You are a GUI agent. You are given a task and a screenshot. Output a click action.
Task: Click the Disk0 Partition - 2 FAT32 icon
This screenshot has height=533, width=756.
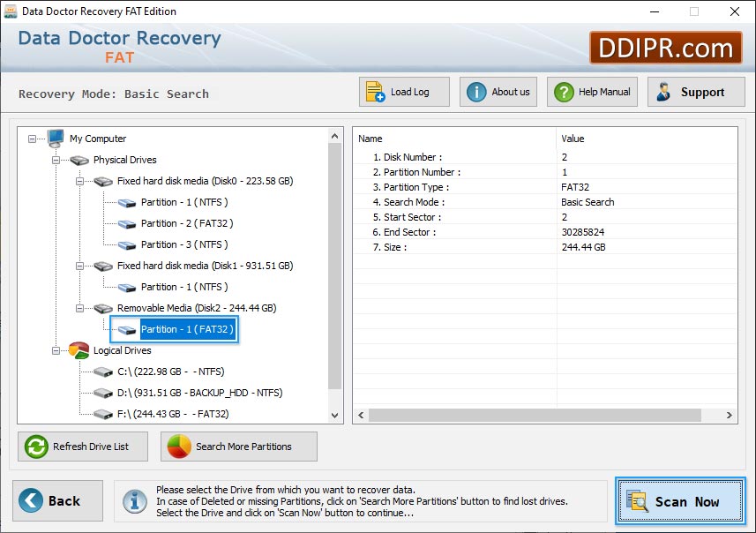point(127,224)
